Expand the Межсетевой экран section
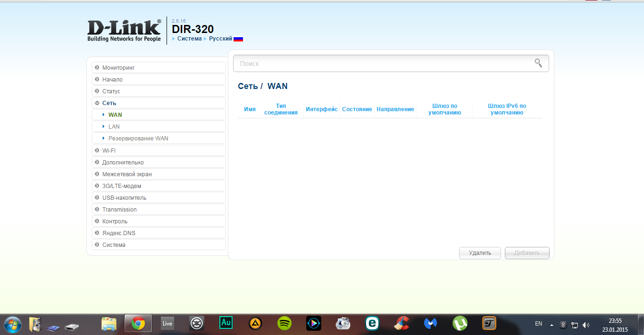Viewport: 644px width, 335px height. coord(159,174)
